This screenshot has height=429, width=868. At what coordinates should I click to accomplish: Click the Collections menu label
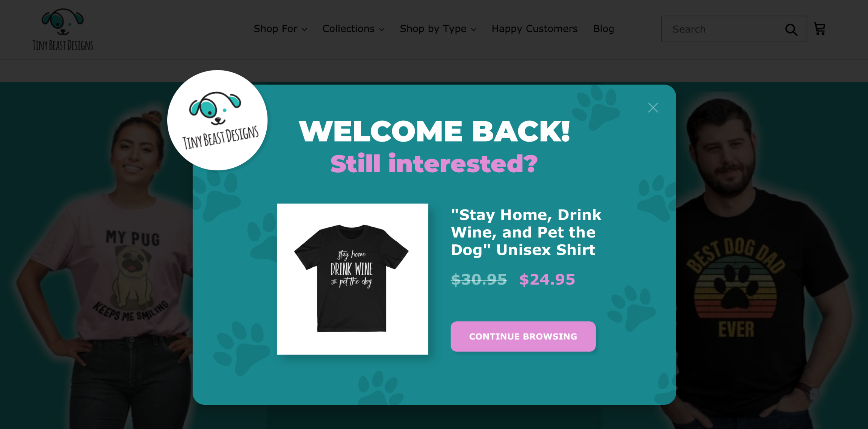point(348,29)
